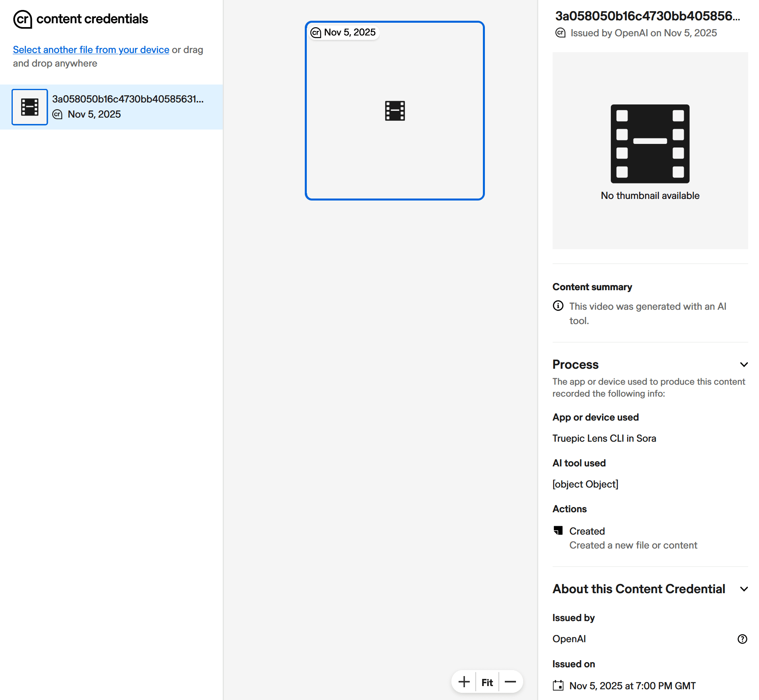The width and height of the screenshot is (759, 700).
Task: Click the Process section heading
Action: [x=575, y=365]
